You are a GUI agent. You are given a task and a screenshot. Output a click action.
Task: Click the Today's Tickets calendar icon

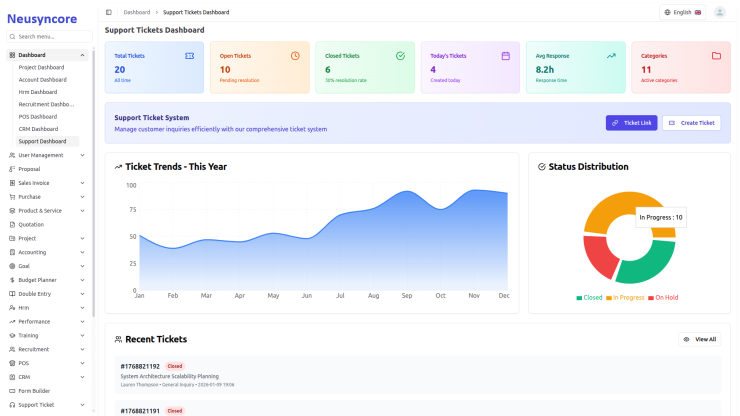coord(505,56)
